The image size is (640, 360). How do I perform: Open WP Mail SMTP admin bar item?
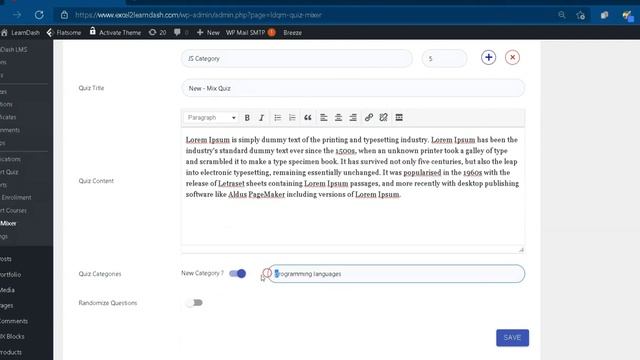coord(251,32)
